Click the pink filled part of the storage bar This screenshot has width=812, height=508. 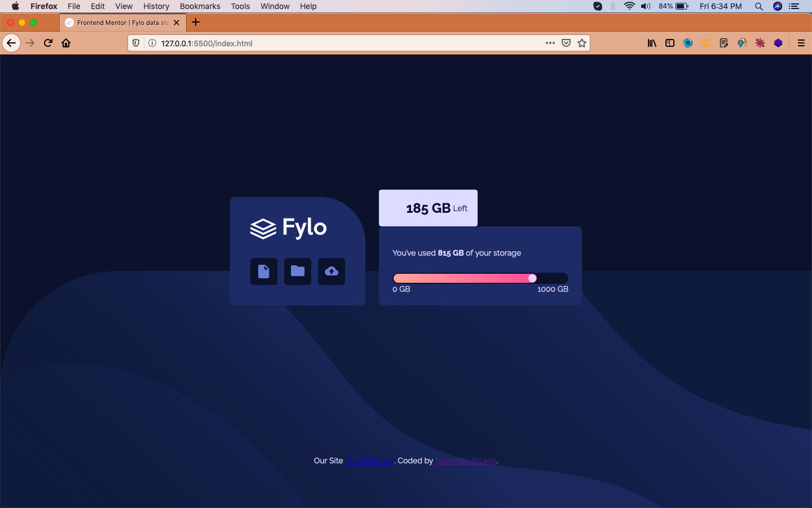[464, 278]
